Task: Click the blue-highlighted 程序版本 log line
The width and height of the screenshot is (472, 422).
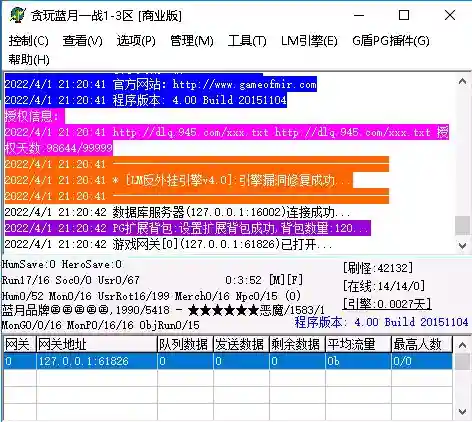Action: point(146,100)
